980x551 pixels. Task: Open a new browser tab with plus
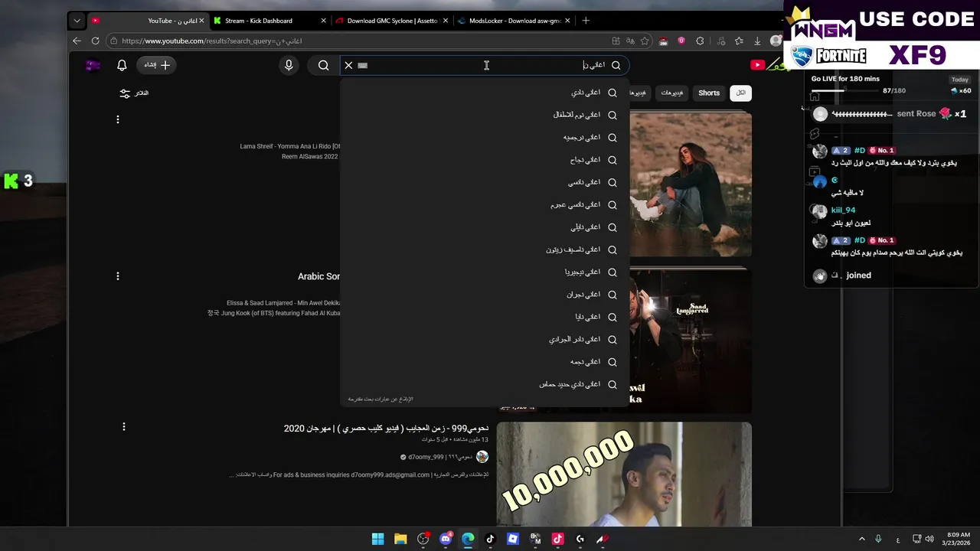586,21
